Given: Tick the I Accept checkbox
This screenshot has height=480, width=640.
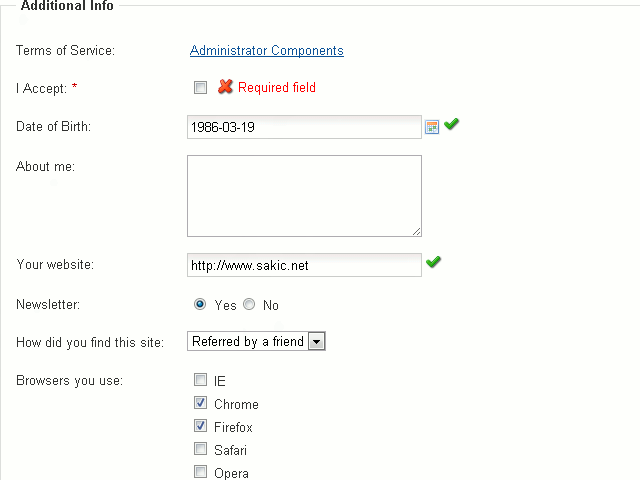Looking at the screenshot, I should click(200, 87).
